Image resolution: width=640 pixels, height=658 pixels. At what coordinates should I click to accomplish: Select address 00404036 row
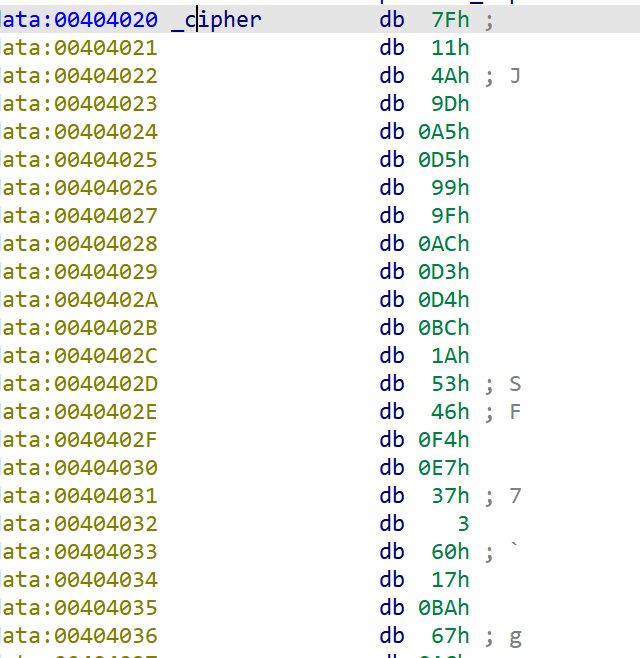(x=80, y=636)
